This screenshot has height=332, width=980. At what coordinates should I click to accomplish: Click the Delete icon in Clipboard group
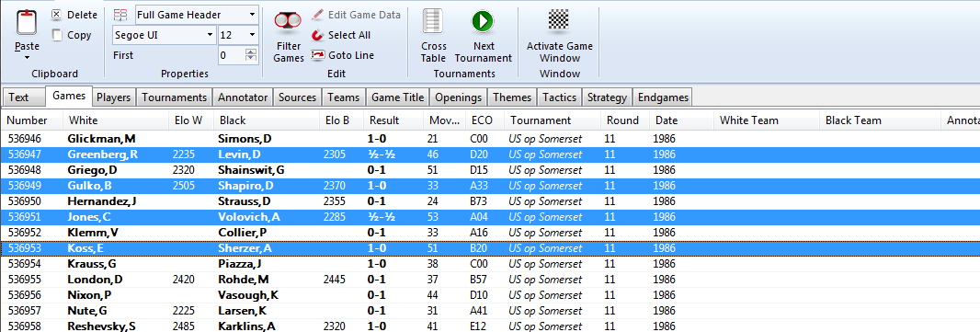57,15
